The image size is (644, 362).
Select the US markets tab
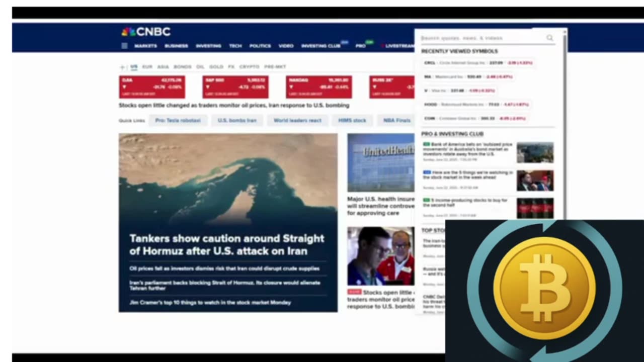click(134, 67)
